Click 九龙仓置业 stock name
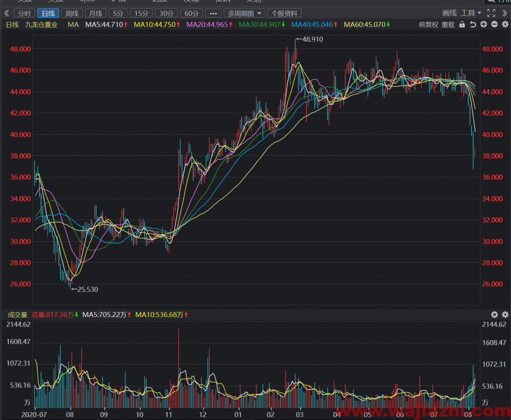Image resolution: width=511 pixels, height=420 pixels. click(x=41, y=25)
